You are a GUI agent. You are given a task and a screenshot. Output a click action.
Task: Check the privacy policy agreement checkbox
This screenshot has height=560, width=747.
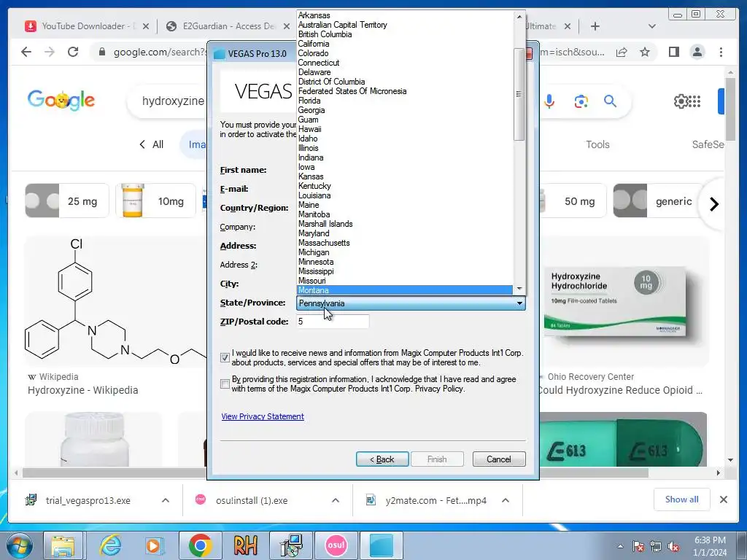coord(225,384)
